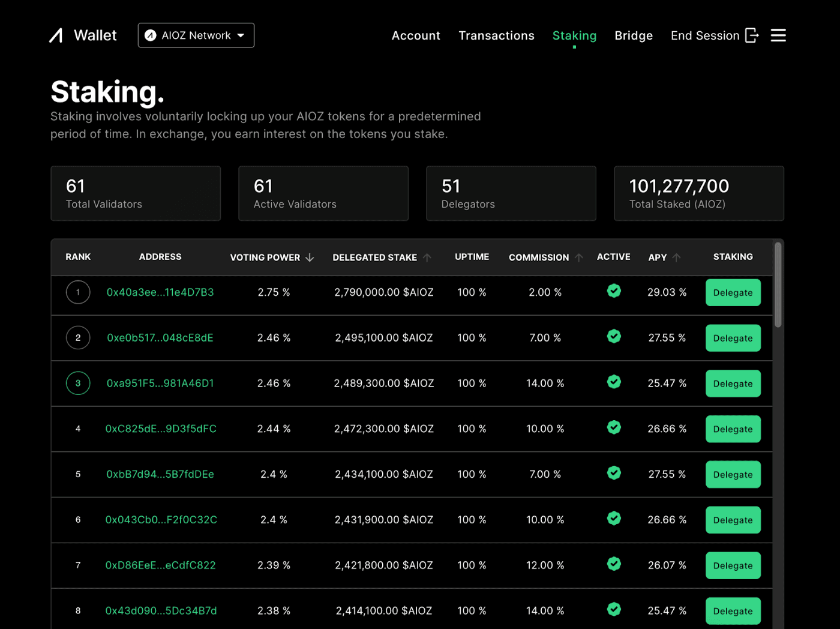This screenshot has height=629, width=840.
Task: Click the STAKING column header
Action: coord(733,257)
